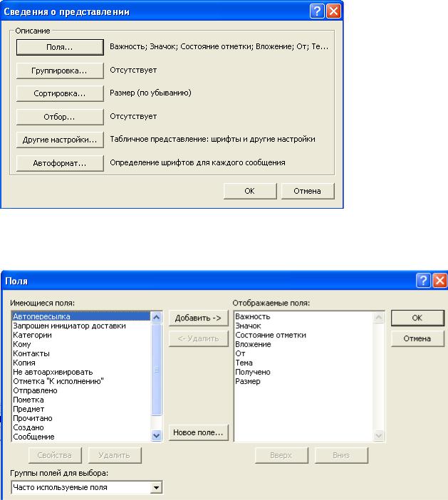
Task: Select Не автоархивировать field
Action: [81, 372]
